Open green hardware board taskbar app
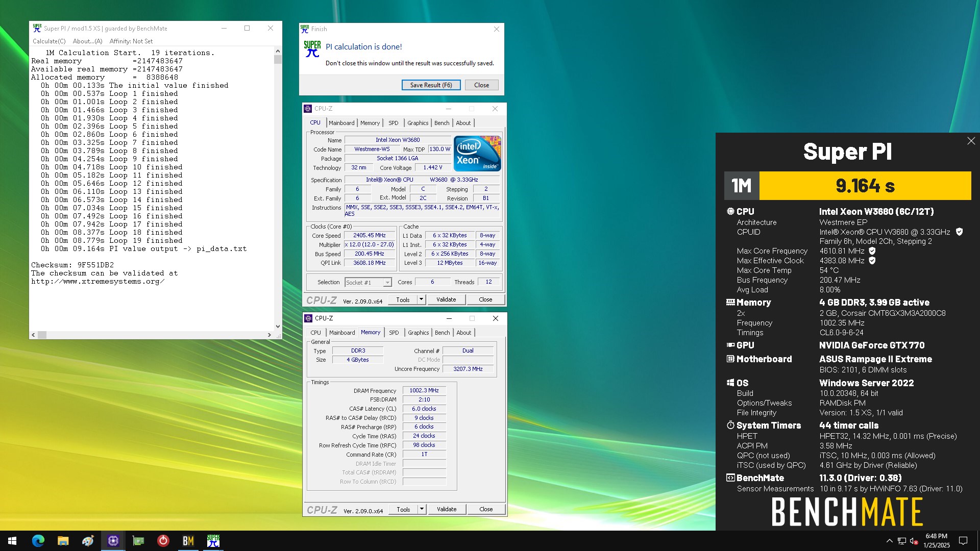The height and width of the screenshot is (551, 980). 138,541
